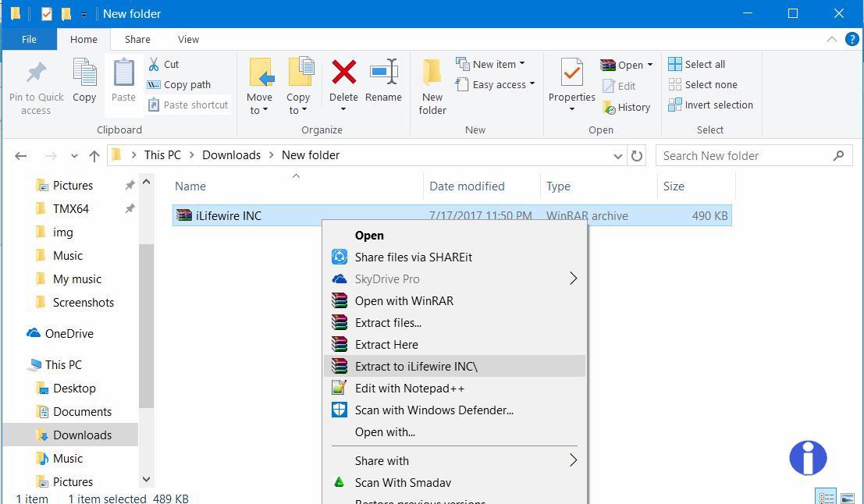Click Select all in ribbon
The height and width of the screenshot is (504, 864).
(x=696, y=65)
